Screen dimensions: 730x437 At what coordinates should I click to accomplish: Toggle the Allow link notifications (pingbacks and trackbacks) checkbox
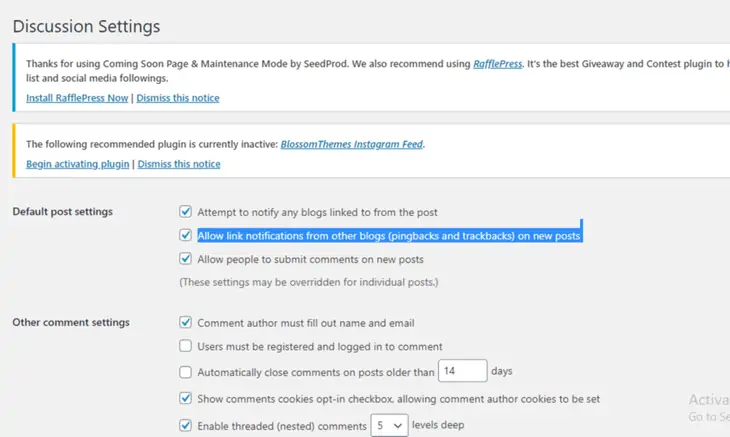click(x=185, y=236)
